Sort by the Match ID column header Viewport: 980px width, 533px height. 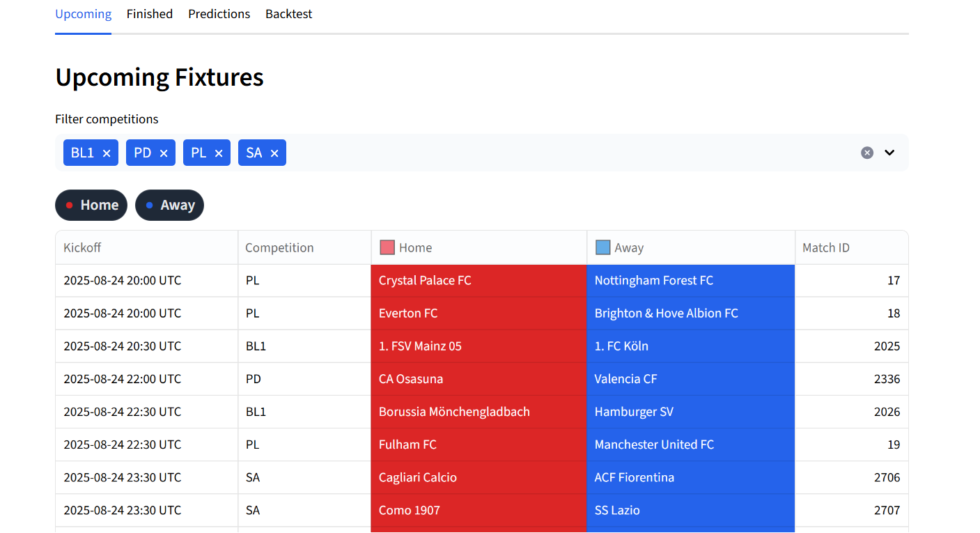pyautogui.click(x=826, y=247)
